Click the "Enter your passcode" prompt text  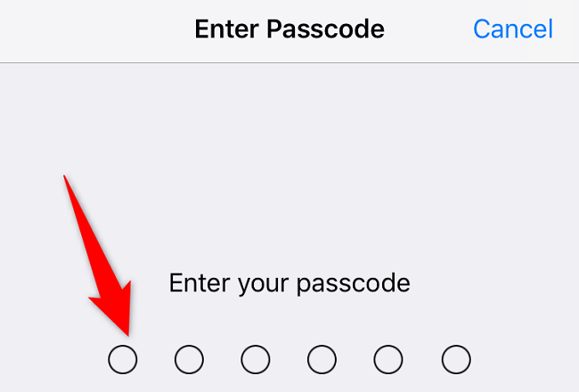(289, 283)
